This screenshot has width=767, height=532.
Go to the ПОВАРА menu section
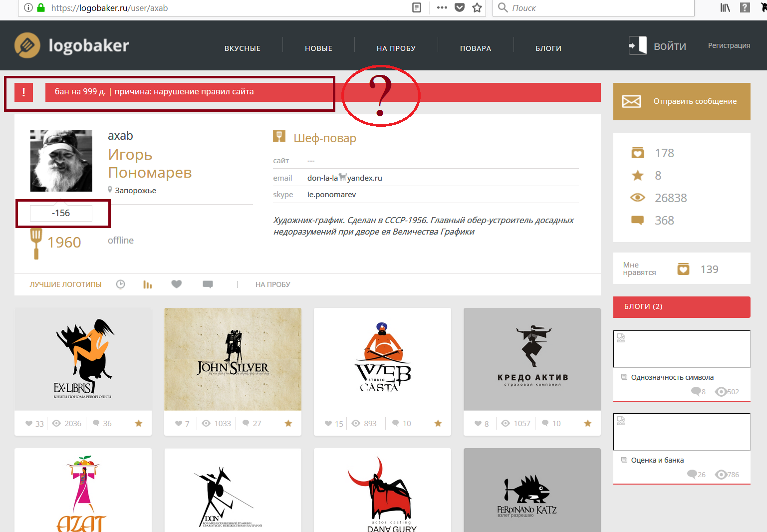click(476, 48)
